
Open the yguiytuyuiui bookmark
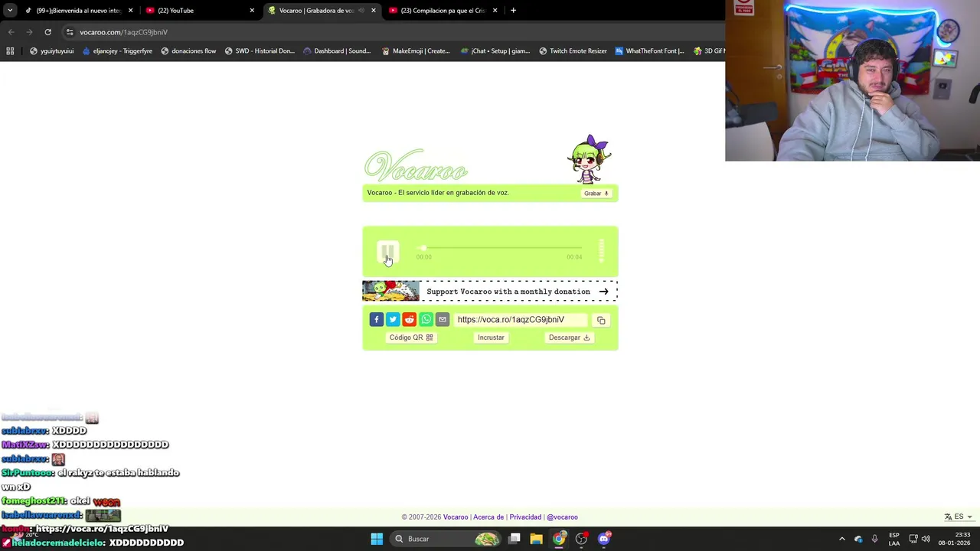(51, 51)
